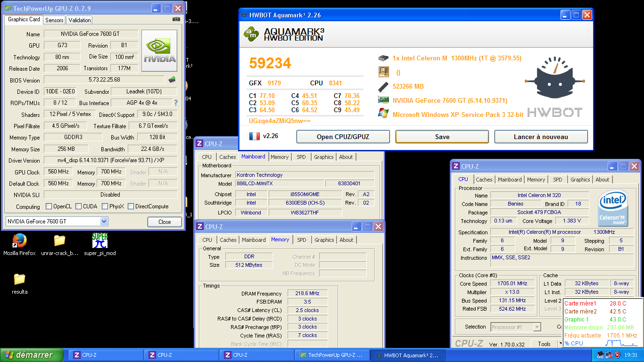Click the French flag language icon in Aquamark
644x362 pixels.
pyautogui.click(x=255, y=136)
